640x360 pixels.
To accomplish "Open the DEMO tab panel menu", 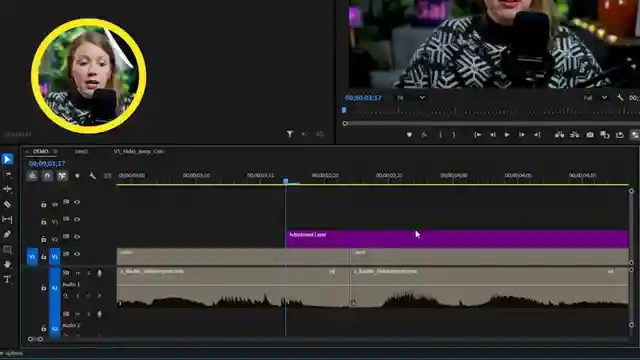I will point(55,151).
